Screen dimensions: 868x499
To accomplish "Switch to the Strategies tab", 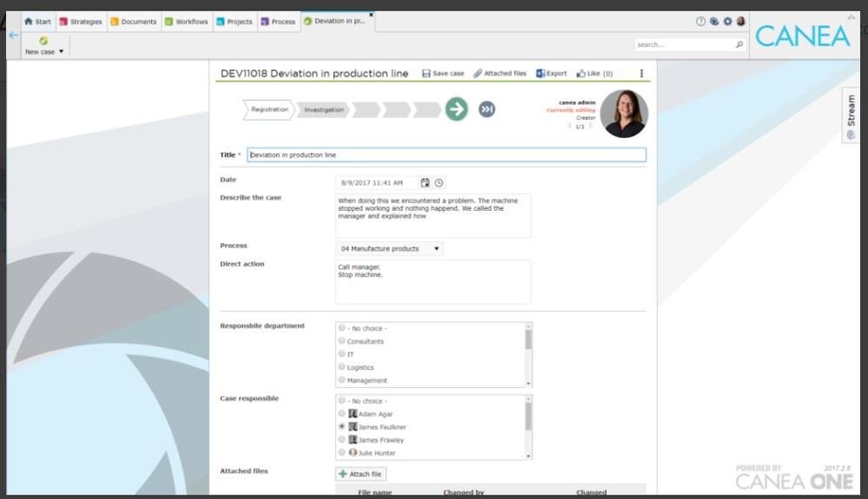I will point(81,22).
